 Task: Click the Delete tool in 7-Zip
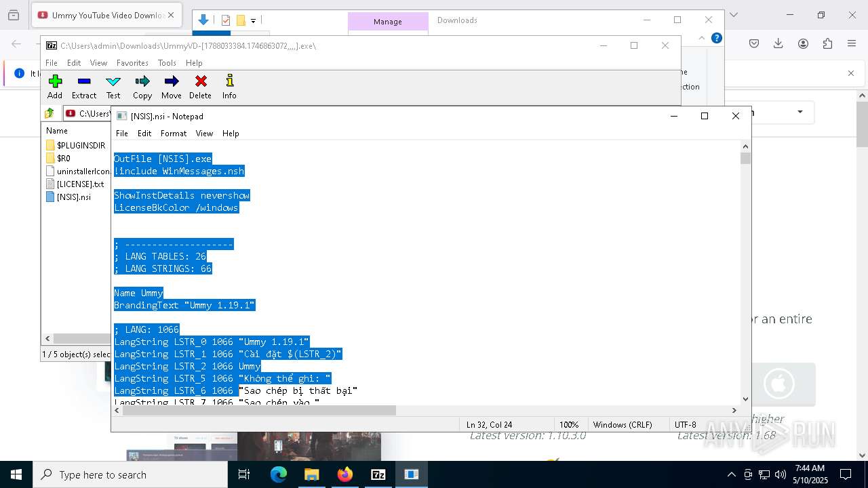point(201,87)
